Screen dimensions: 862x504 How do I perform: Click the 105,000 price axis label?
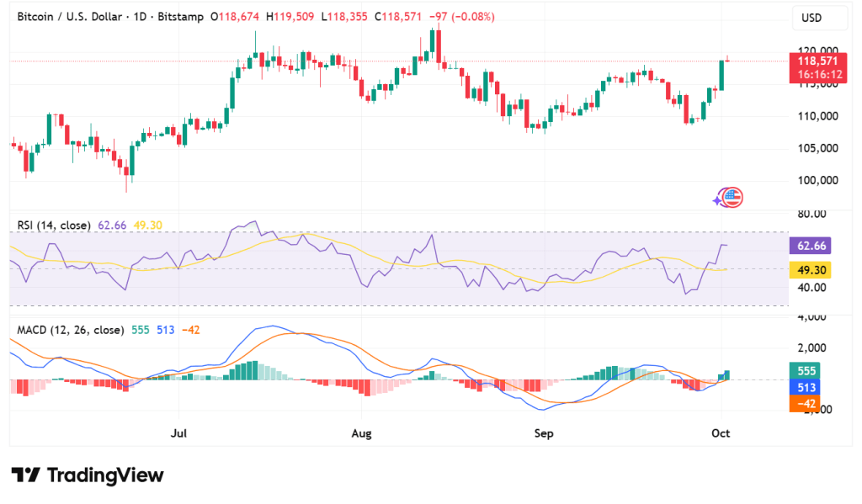point(818,148)
